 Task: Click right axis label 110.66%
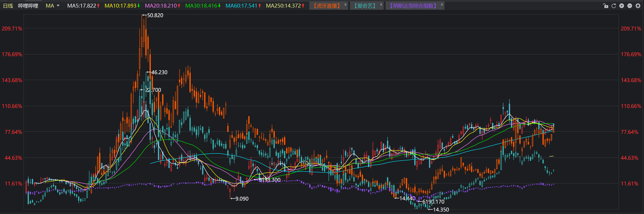631,106
